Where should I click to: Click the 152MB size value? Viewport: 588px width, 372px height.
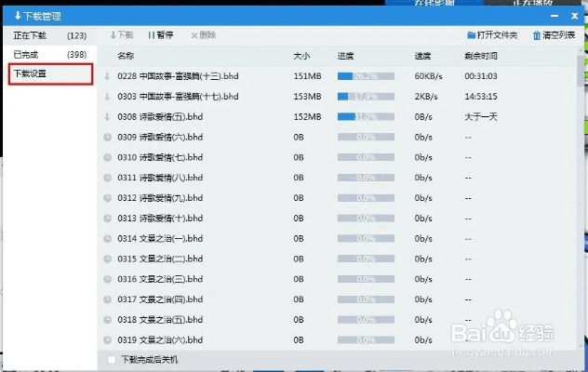[308, 116]
